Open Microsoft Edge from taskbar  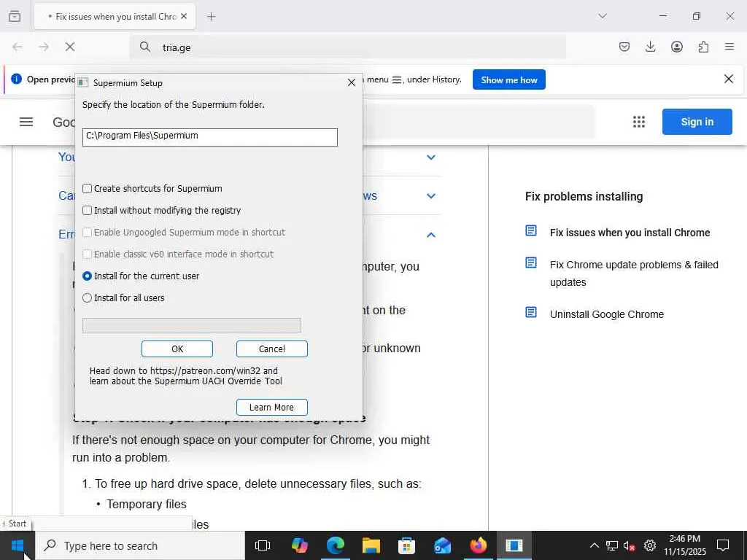point(336,545)
